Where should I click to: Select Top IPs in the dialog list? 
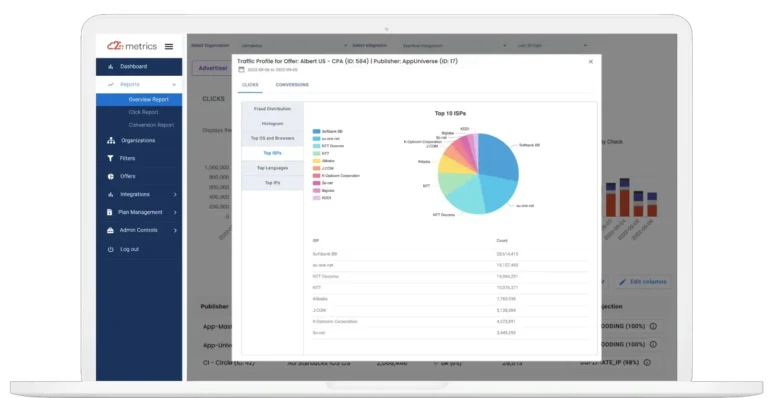(272, 183)
